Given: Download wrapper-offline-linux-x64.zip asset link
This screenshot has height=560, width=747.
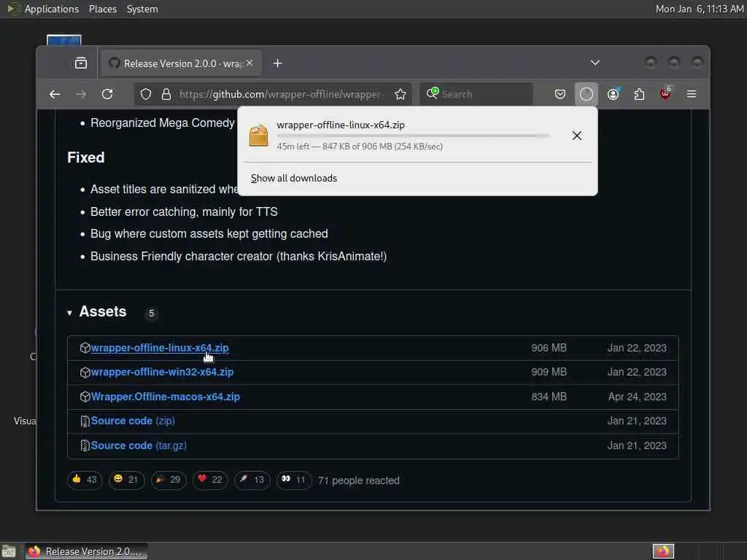Looking at the screenshot, I should click(x=160, y=348).
